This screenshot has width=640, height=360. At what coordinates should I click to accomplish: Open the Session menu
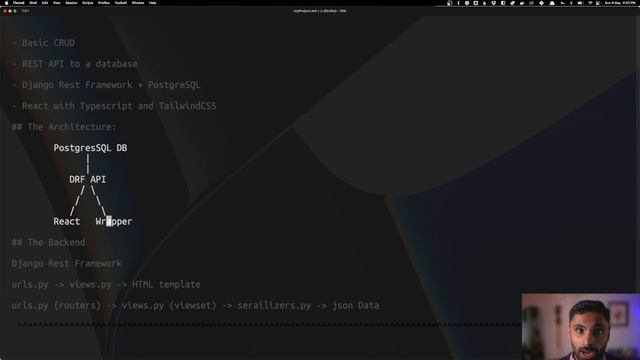tap(71, 3)
